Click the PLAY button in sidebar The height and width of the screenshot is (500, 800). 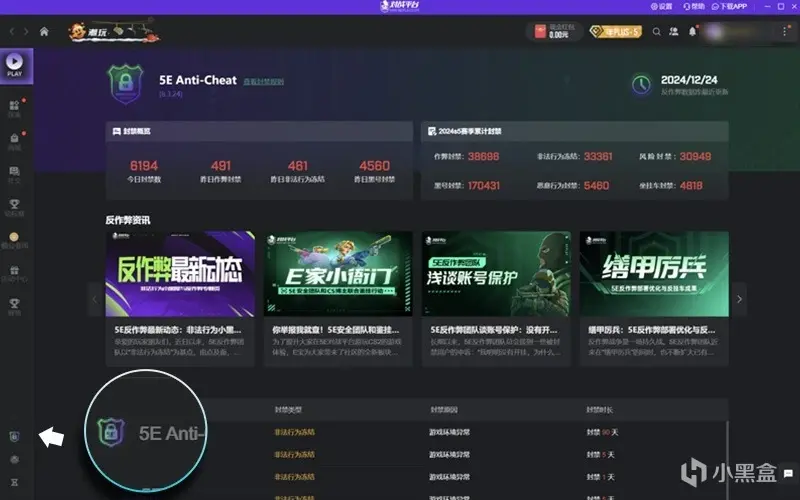click(14, 66)
